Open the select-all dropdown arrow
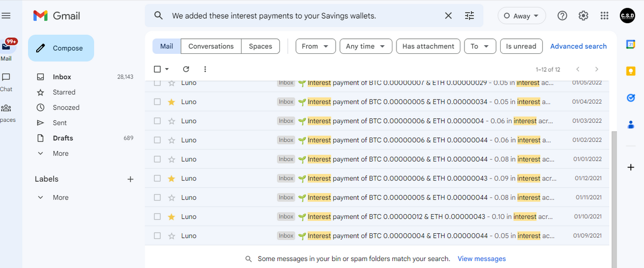The image size is (644, 268). coord(167,69)
